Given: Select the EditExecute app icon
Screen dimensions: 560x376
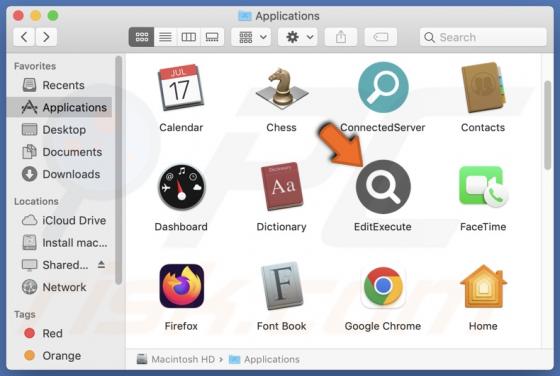Looking at the screenshot, I should click(383, 187).
